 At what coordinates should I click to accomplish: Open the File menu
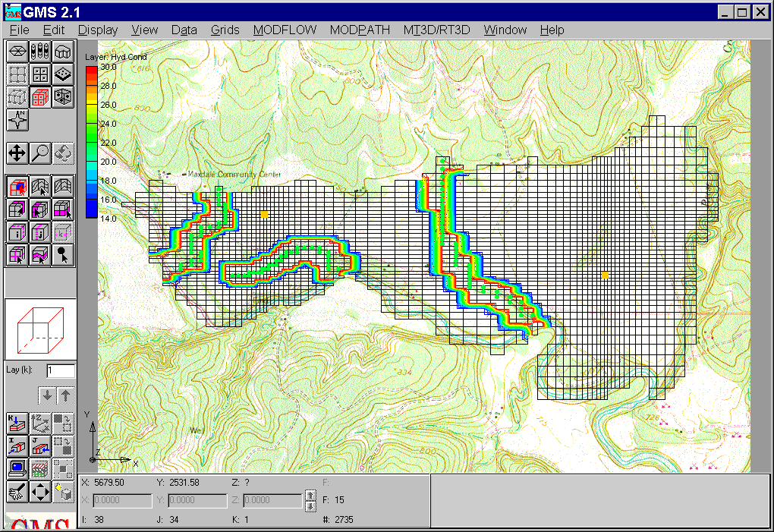(x=19, y=30)
